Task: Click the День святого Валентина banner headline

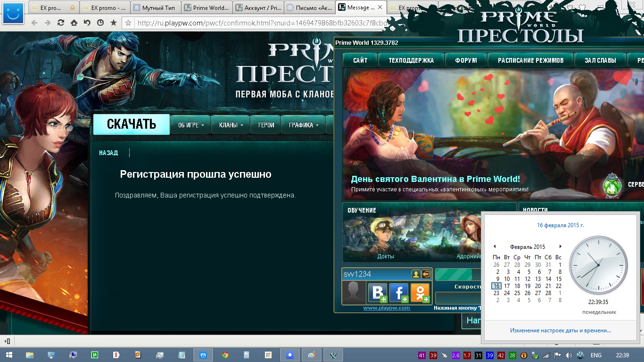Action: [x=435, y=179]
